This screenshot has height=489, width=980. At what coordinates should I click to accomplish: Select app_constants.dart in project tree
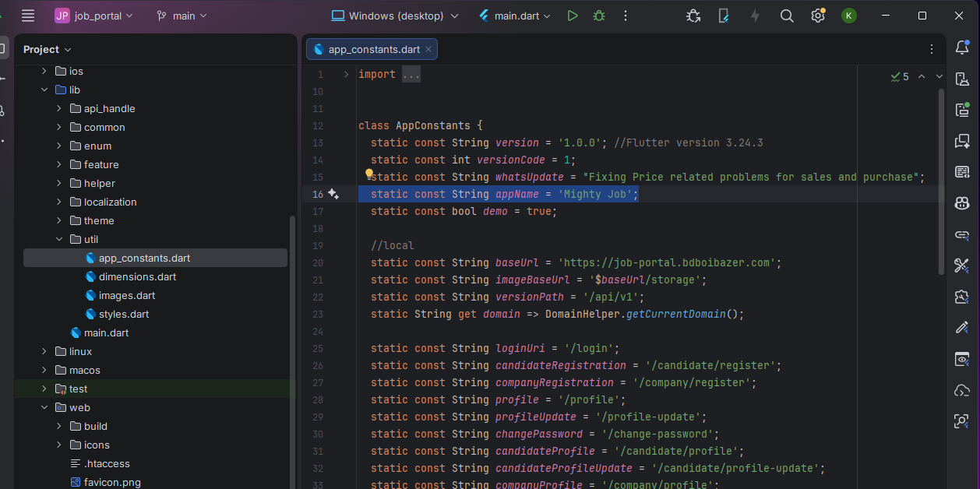(155, 258)
